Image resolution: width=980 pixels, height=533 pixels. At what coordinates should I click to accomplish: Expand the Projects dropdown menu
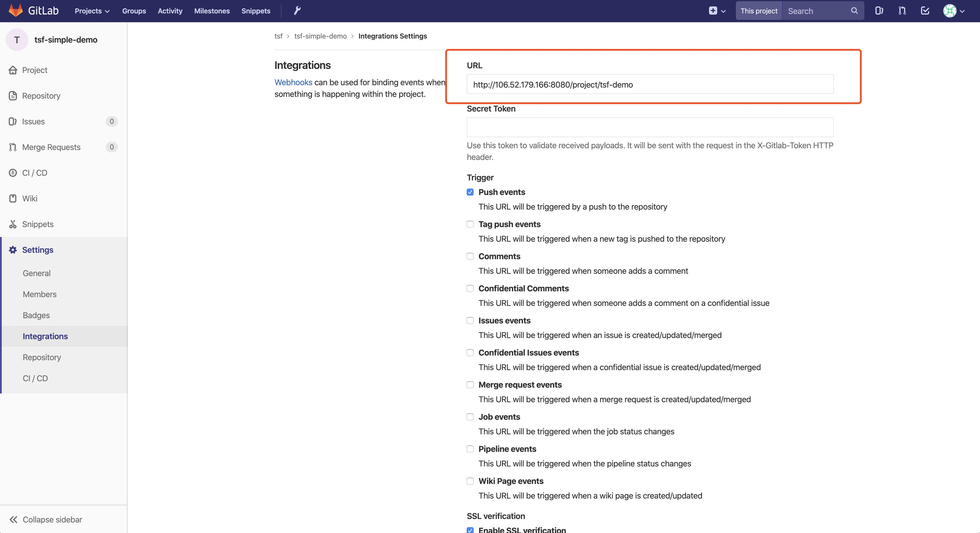(x=92, y=11)
